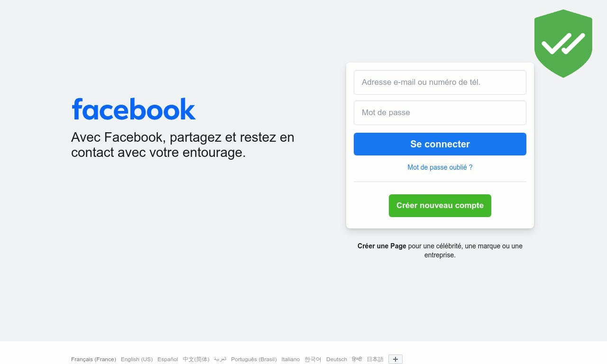This screenshot has height=364, width=607.
Task: Open more languages with plus button
Action: coord(395,359)
